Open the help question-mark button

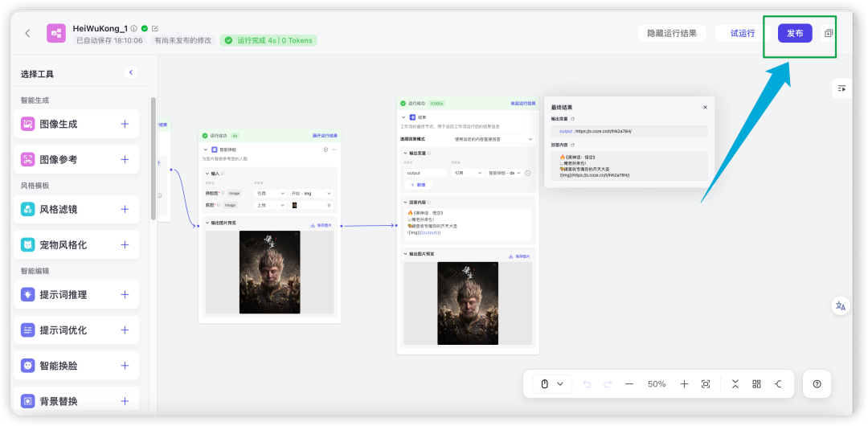click(817, 384)
